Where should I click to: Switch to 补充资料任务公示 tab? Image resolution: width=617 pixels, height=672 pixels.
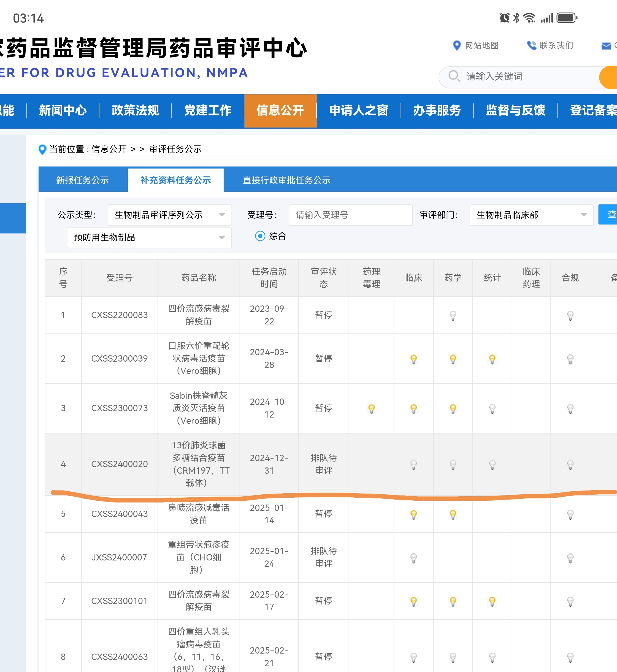pos(176,180)
